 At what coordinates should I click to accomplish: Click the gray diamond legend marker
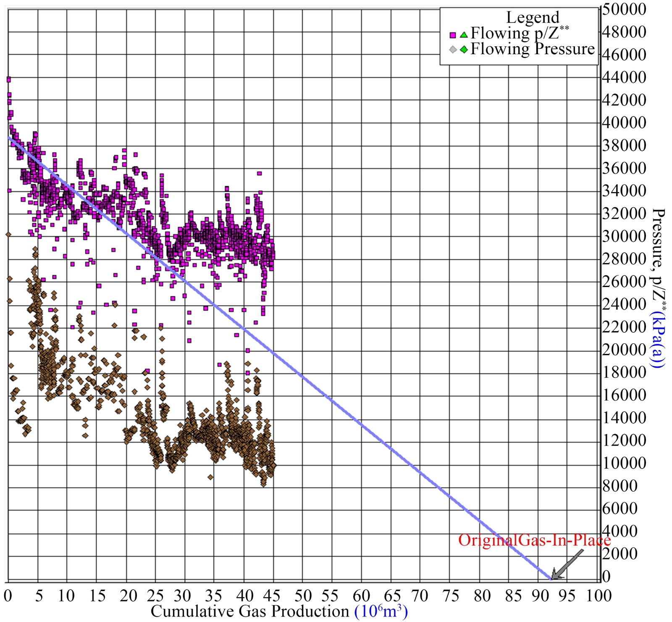(453, 50)
